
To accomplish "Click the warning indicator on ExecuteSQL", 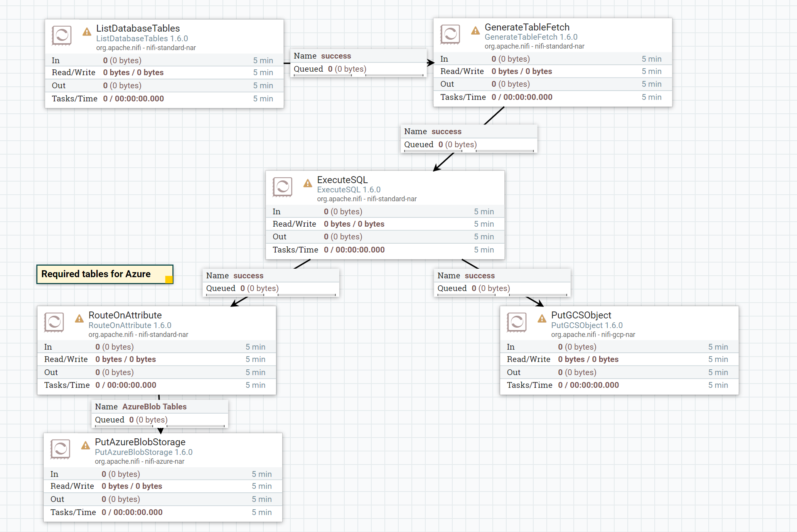I will point(307,184).
